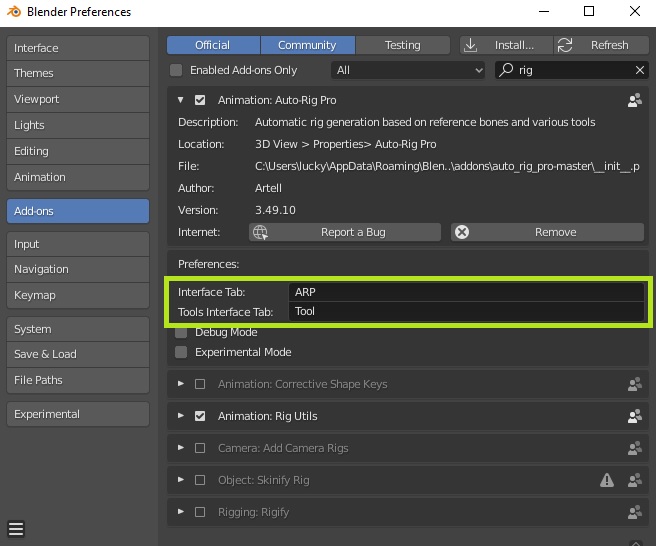The image size is (656, 546).
Task: Enable Rigify add-on checkbox
Action: pyautogui.click(x=200, y=512)
